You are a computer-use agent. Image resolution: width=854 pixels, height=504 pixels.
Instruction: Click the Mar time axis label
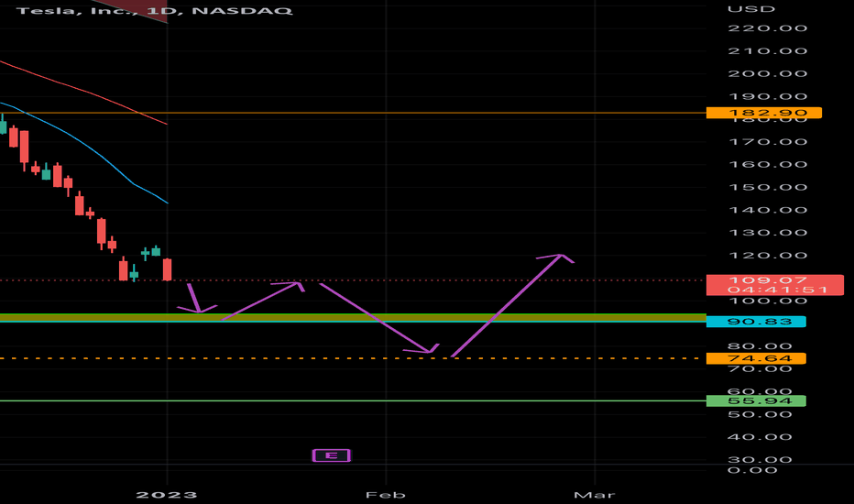[594, 495]
